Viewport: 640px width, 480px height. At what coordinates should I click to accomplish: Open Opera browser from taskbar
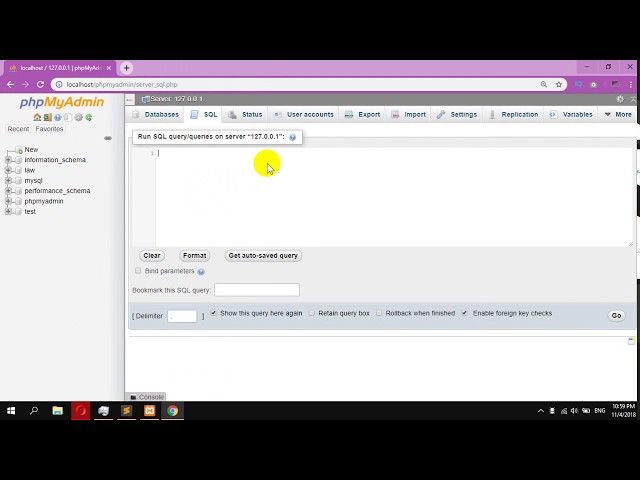pyautogui.click(x=80, y=411)
